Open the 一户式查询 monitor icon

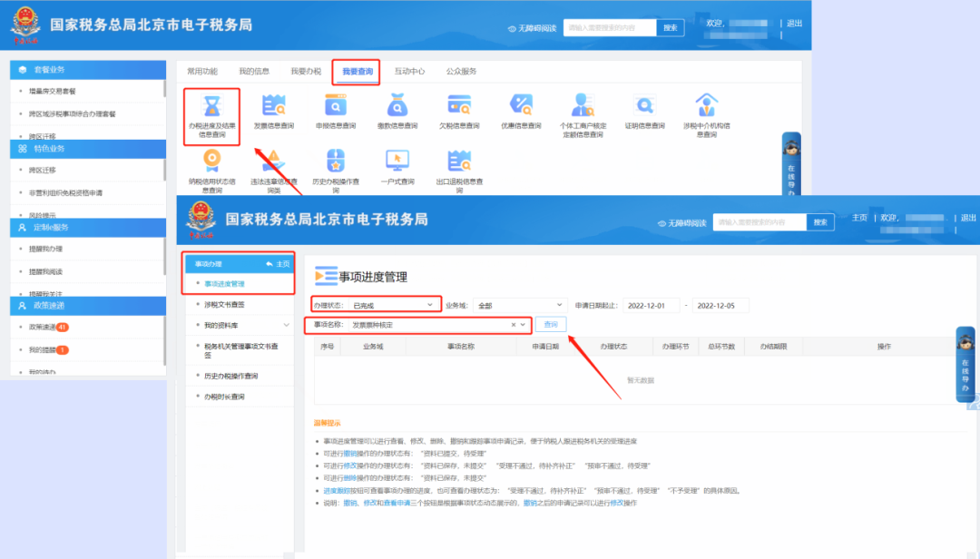397,161
